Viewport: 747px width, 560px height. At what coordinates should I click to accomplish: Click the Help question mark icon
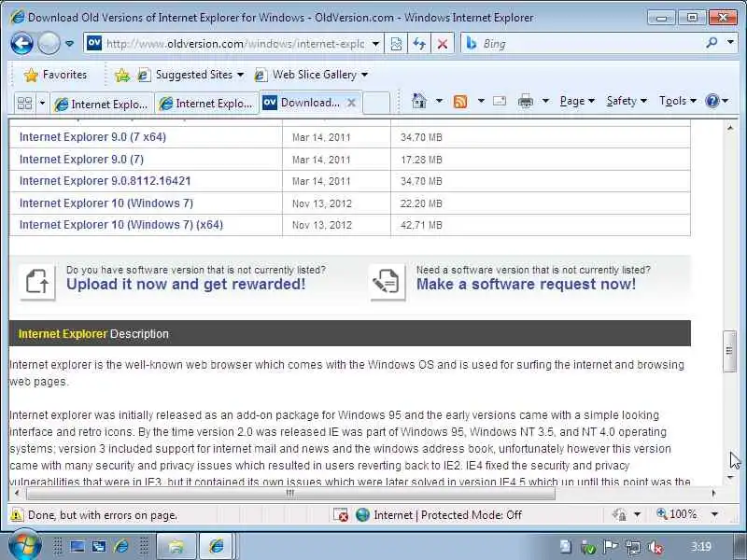click(712, 101)
